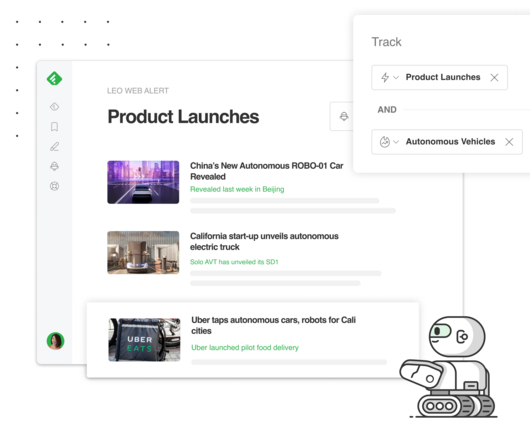The image size is (530, 442).
Task: Click the Leo robot mascot illustration
Action: point(449,367)
